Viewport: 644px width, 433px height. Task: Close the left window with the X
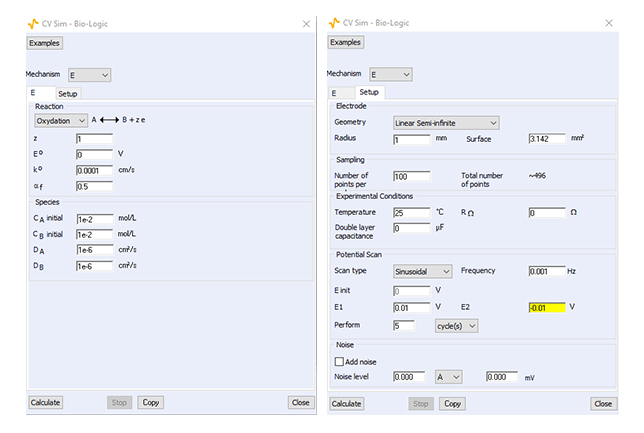[306, 22]
